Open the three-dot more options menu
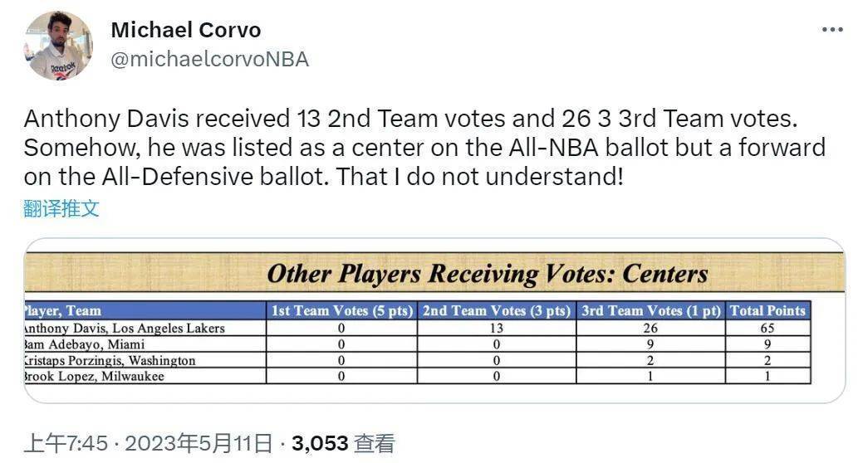868x463 pixels. click(832, 30)
